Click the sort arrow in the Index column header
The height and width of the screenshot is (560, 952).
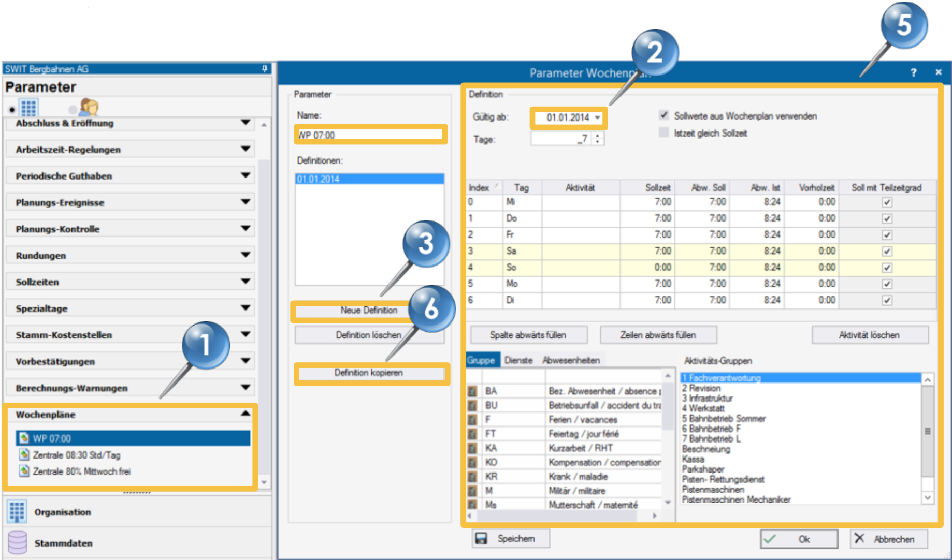(497, 186)
